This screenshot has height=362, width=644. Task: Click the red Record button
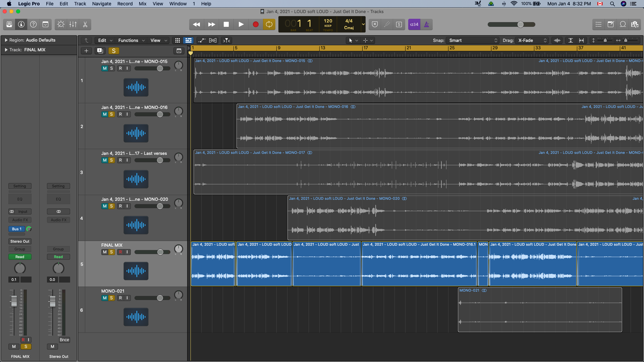point(256,24)
